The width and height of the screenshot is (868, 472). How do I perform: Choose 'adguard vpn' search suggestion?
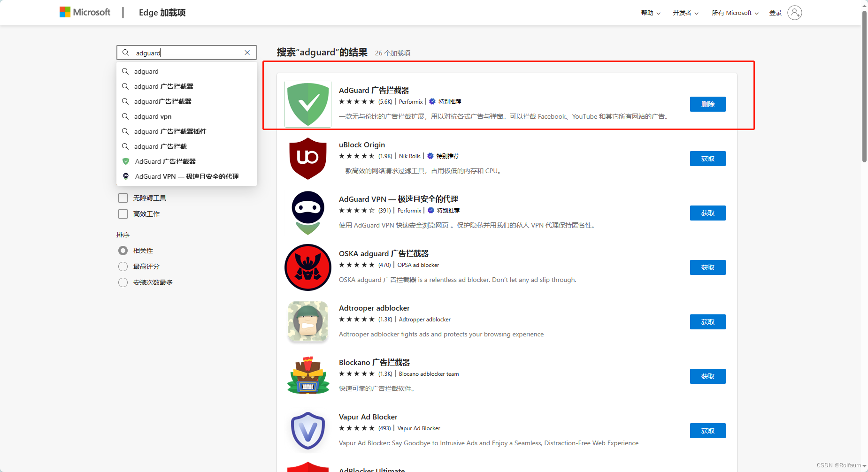pos(187,116)
